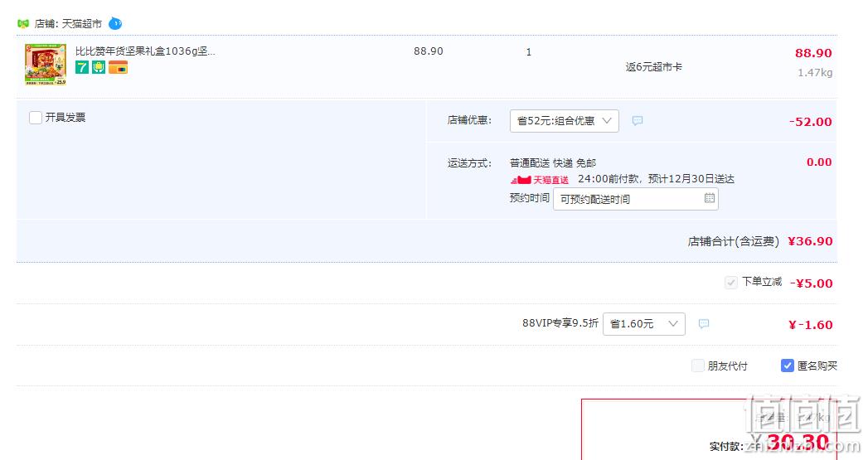Click the -52.00 discount amount

811,122
